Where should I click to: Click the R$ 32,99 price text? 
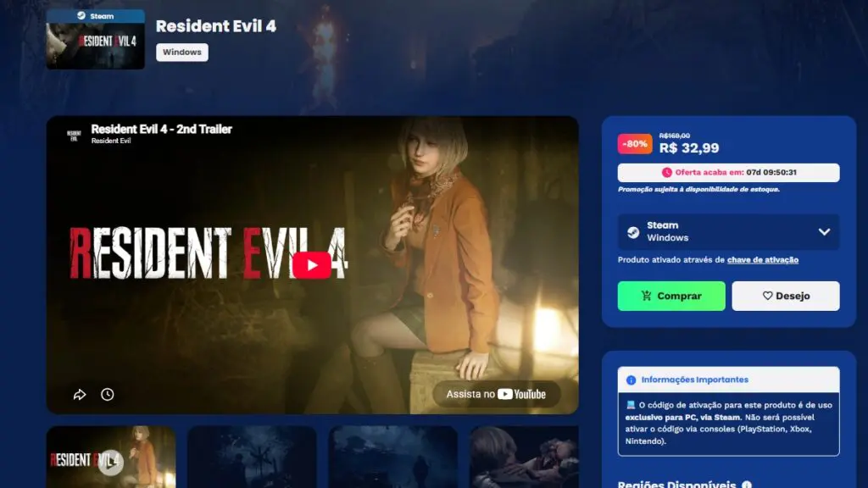[689, 148]
